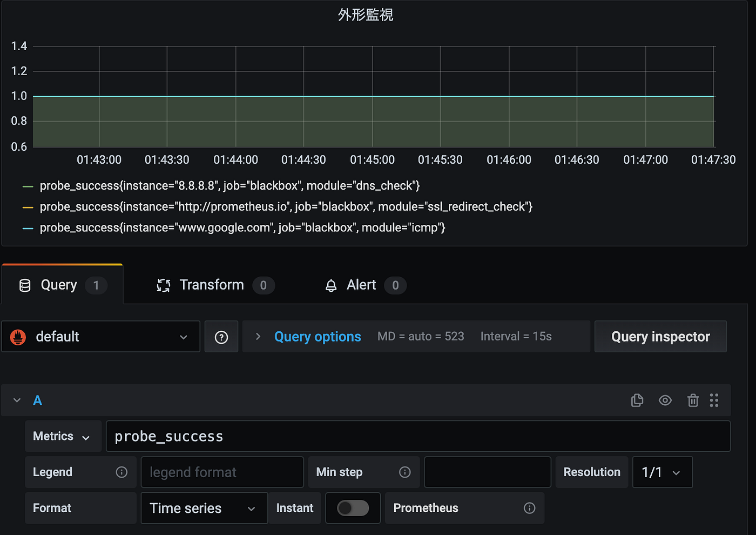Viewport: 756px width, 535px height.
Task: Click the query name A
Action: coord(37,400)
